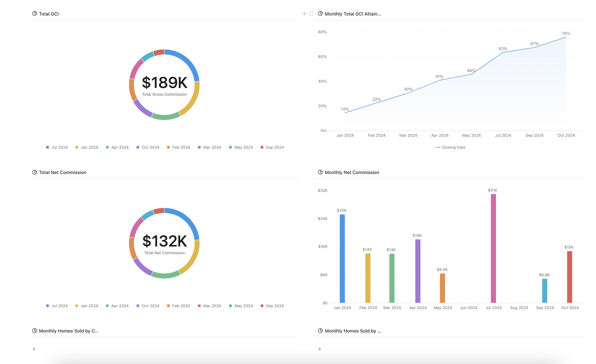Image resolution: width=596 pixels, height=364 pixels.
Task: Open the Total GCI chart title
Action: click(49, 14)
